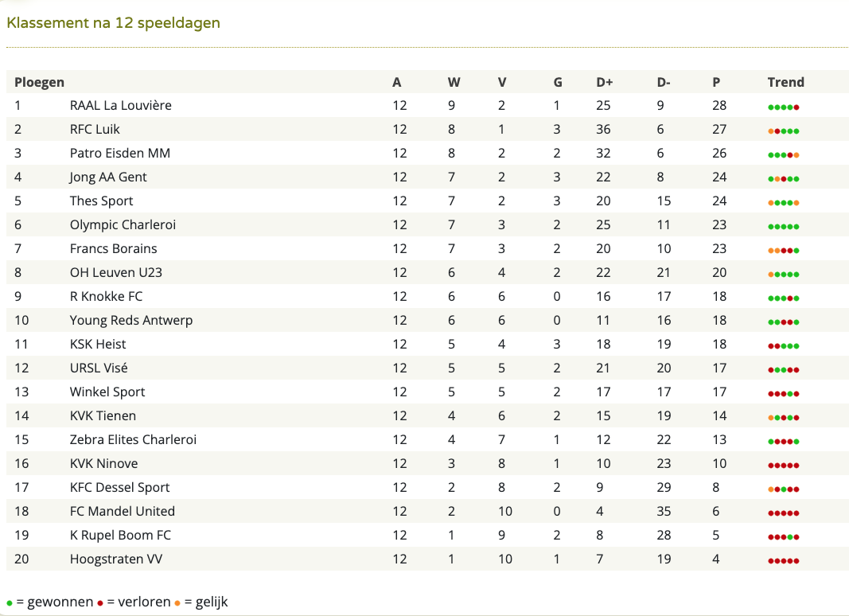This screenshot has width=849, height=616.
Task: Click the 'Klassement na 12 speeldagen' heading
Action: tap(113, 23)
